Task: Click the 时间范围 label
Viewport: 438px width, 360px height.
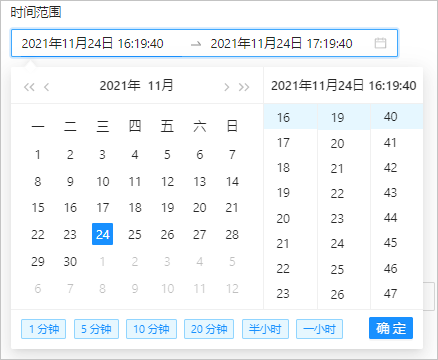Action: point(36,12)
